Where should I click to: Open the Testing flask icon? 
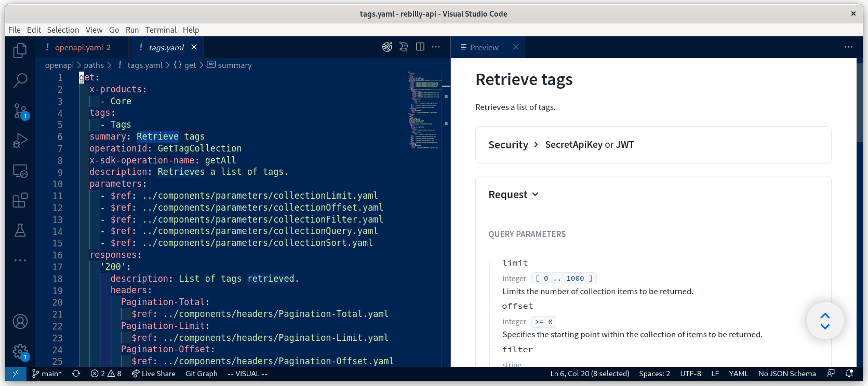[20, 230]
